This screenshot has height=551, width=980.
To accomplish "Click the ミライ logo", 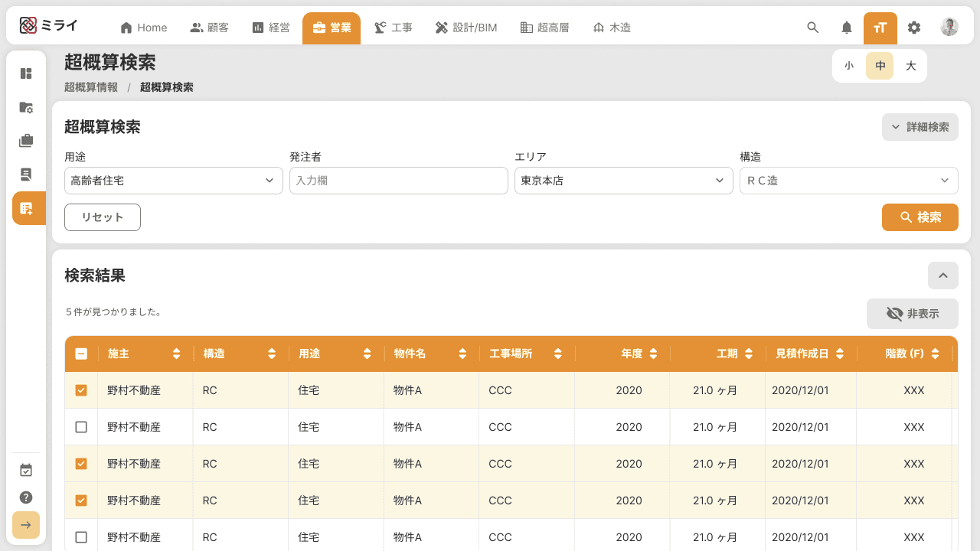I will pyautogui.click(x=49, y=26).
